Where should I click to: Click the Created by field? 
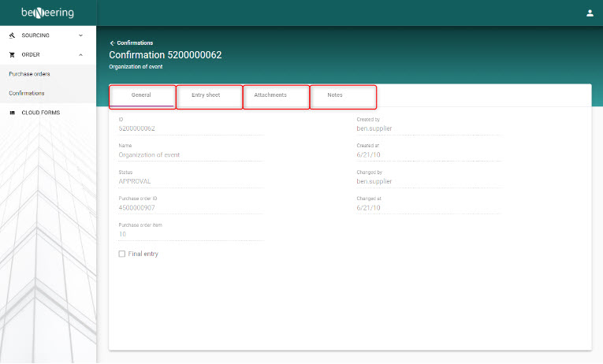pos(427,128)
